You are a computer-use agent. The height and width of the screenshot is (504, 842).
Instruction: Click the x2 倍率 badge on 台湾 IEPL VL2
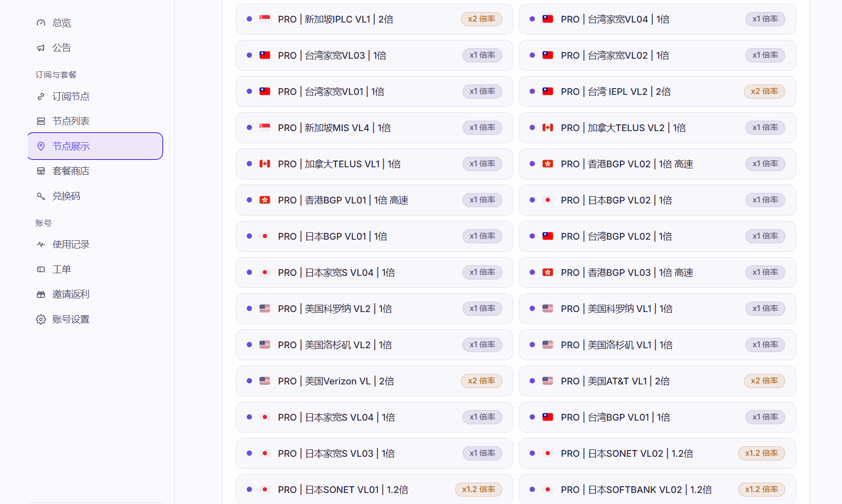764,91
